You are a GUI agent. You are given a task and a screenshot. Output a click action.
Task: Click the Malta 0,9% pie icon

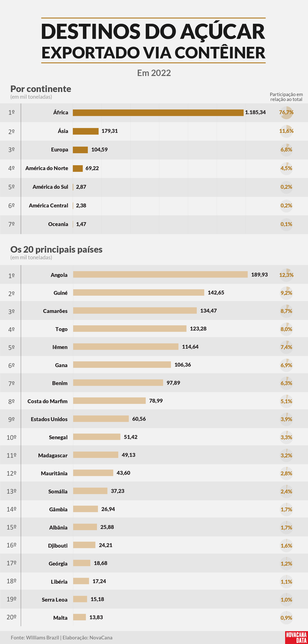pos(287,618)
